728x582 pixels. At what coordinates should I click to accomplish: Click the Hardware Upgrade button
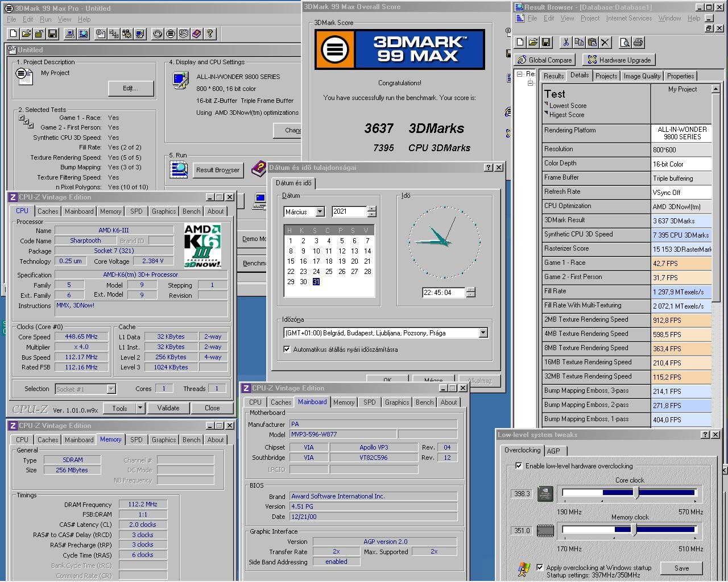[619, 60]
